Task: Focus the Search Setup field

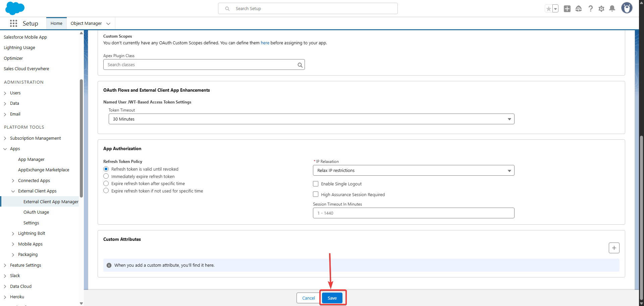Action: pyautogui.click(x=308, y=8)
